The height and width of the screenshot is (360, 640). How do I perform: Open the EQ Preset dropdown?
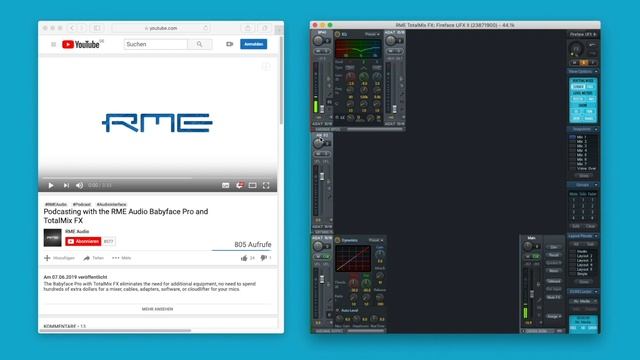(372, 34)
